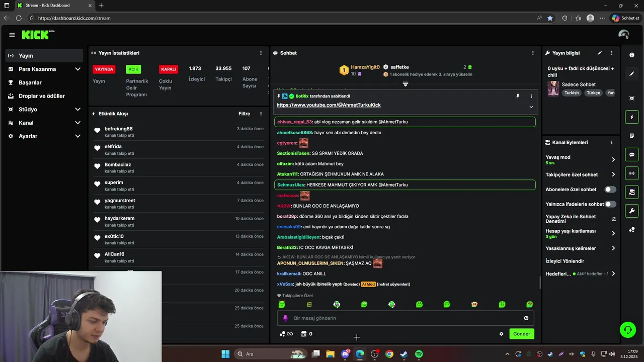Toggle the lightning activity feed widget icon

click(x=632, y=117)
